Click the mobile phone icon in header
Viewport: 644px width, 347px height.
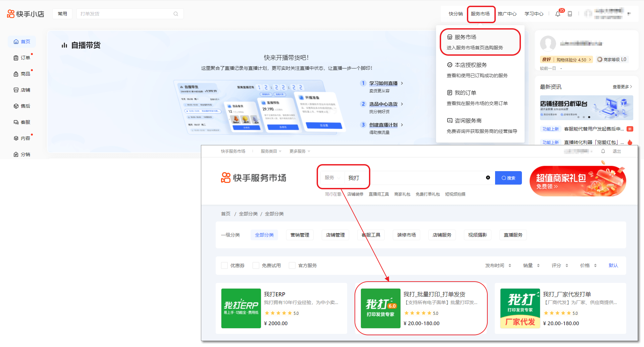(x=570, y=14)
